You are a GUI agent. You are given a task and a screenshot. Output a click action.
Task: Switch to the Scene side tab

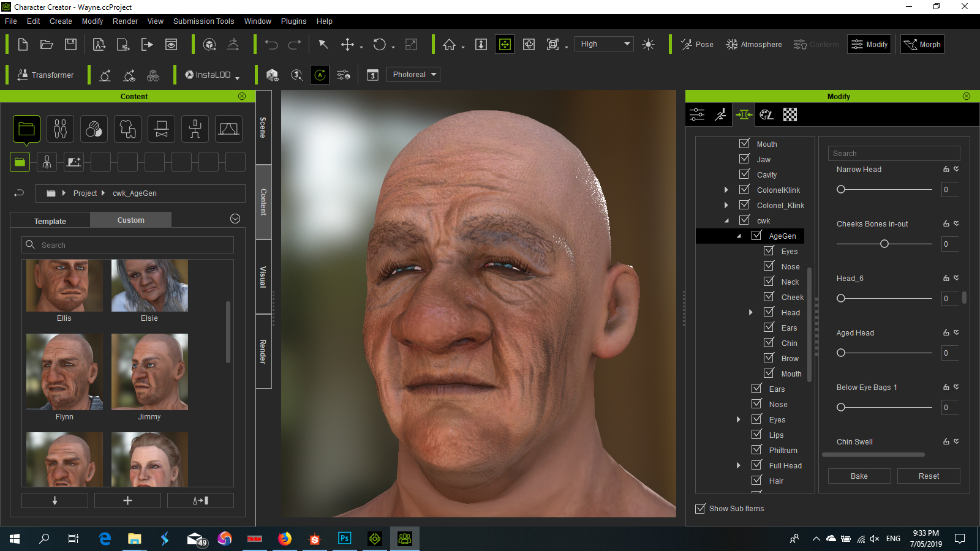click(x=263, y=127)
